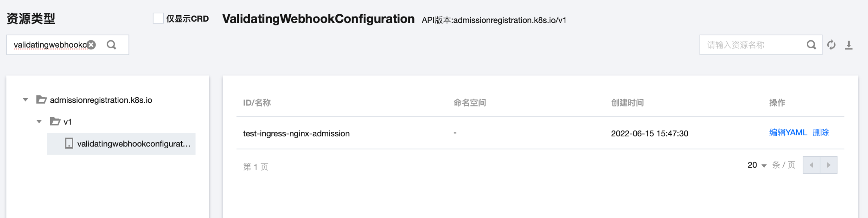This screenshot has height=218, width=868.
Task: Download the resource list
Action: pos(849,45)
